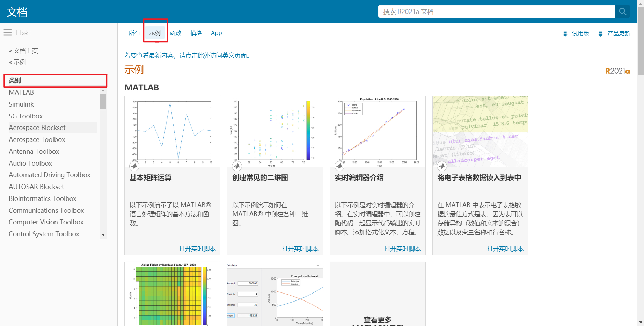Select Computer Vision Toolbox category
This screenshot has width=644, height=326.
click(46, 222)
